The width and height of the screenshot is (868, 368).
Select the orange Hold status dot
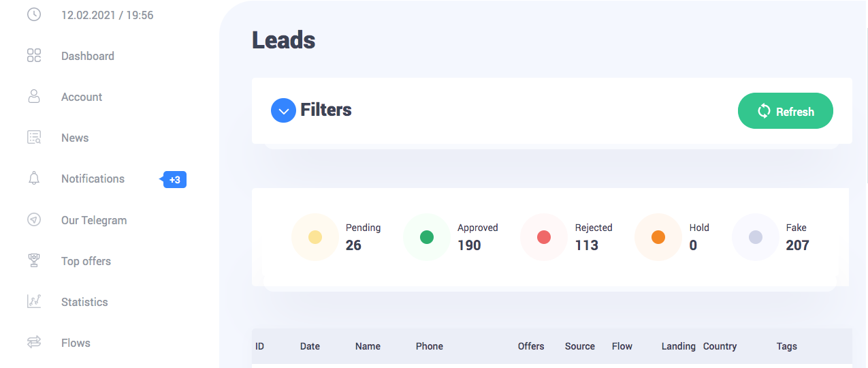658,237
